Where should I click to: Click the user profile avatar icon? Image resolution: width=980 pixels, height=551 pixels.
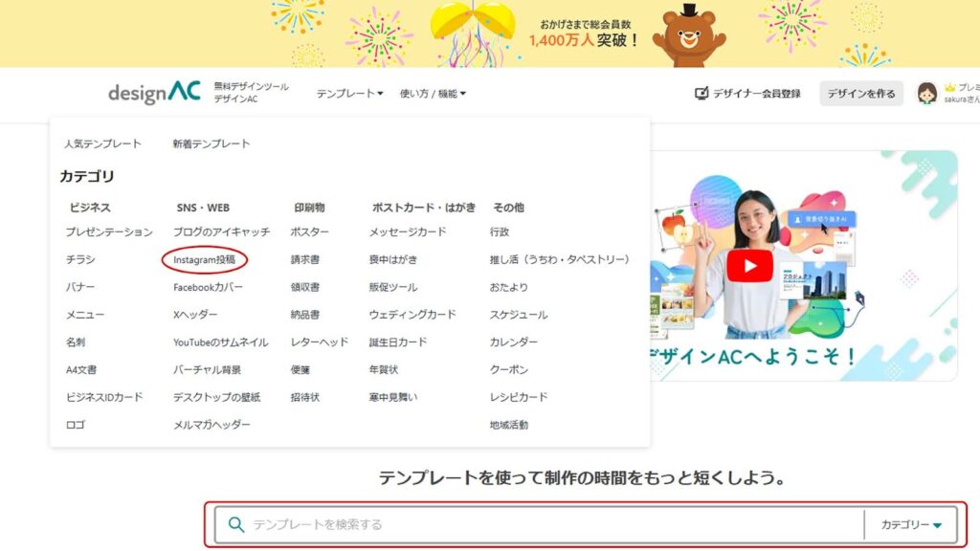click(926, 93)
